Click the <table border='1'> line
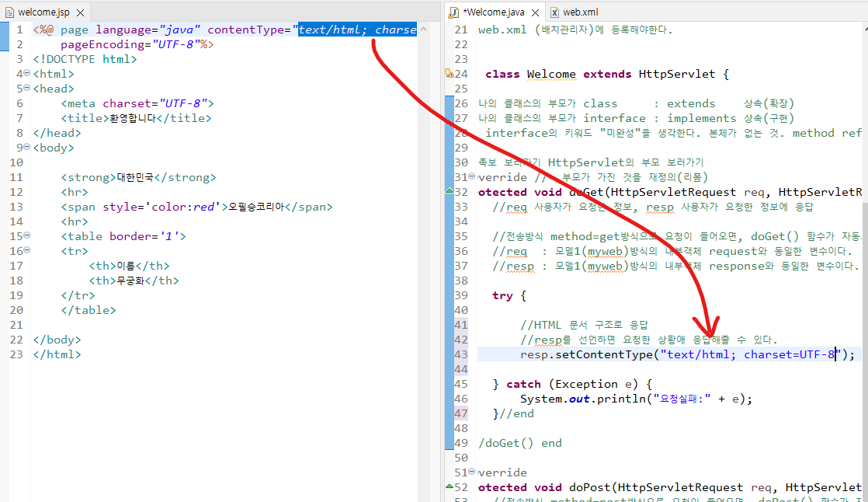The width and height of the screenshot is (868, 502). (x=123, y=236)
